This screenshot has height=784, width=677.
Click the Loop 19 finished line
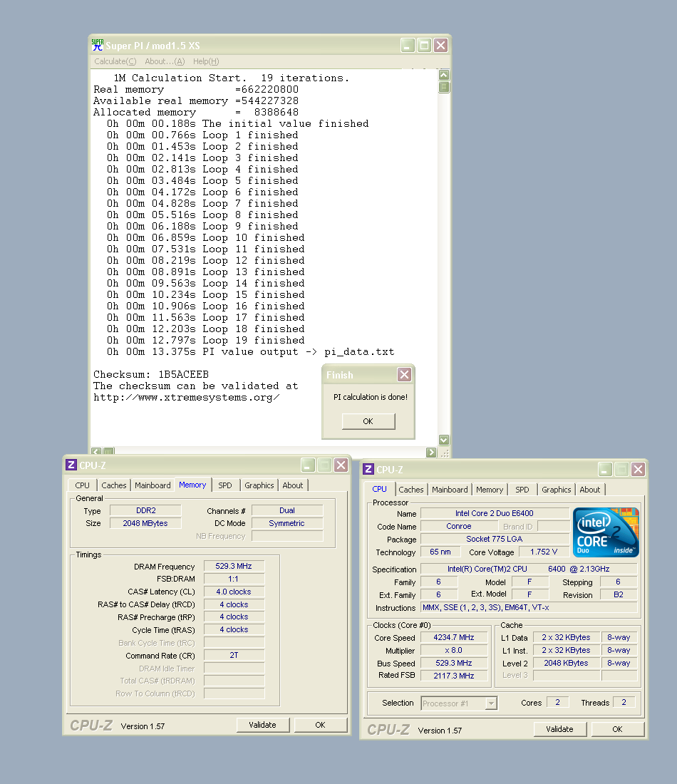pos(205,341)
